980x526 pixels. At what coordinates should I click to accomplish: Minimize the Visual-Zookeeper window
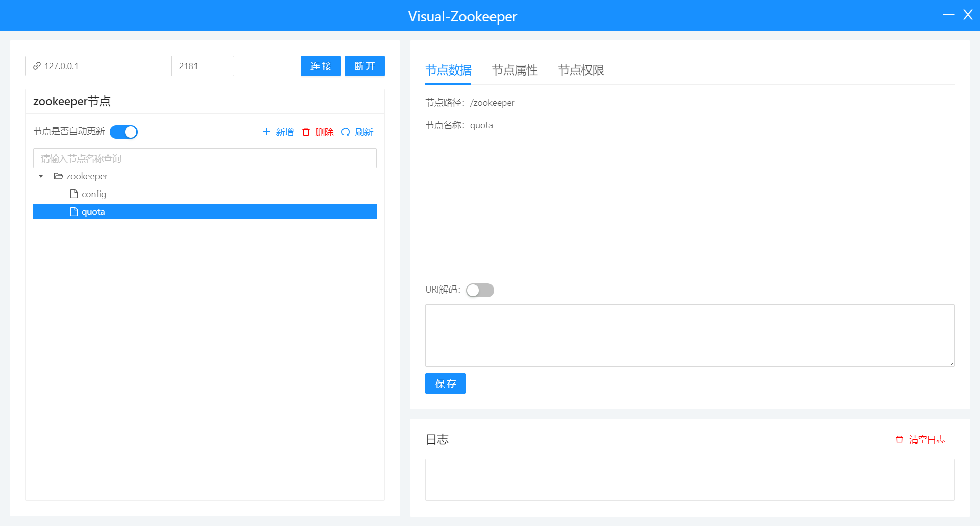click(x=948, y=15)
